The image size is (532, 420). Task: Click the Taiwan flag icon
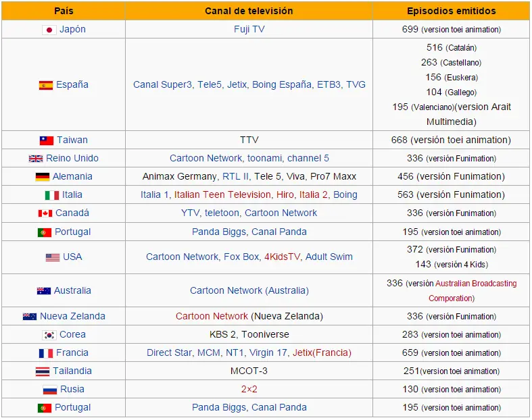point(47,140)
